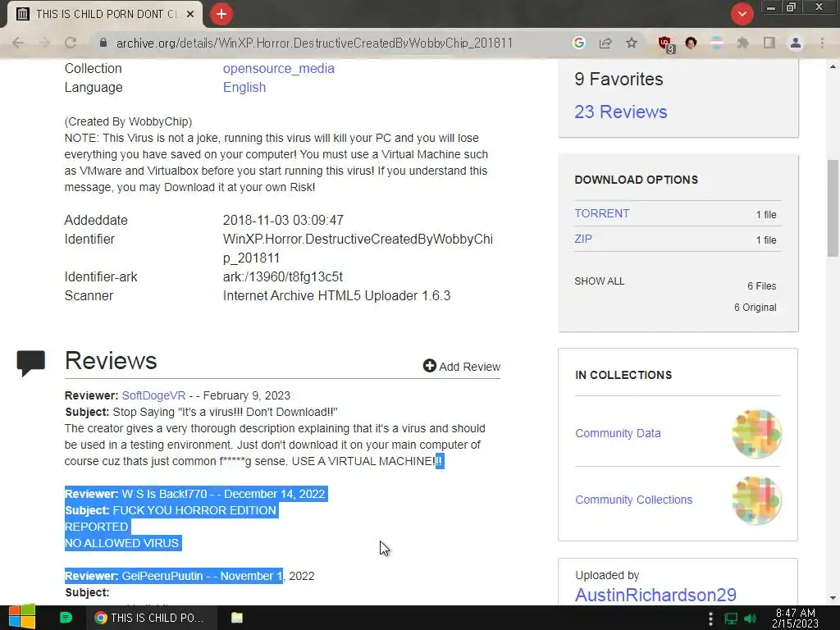Click the reviewer name 'GeiPeeruPuutin'
The height and width of the screenshot is (630, 840).
(162, 576)
